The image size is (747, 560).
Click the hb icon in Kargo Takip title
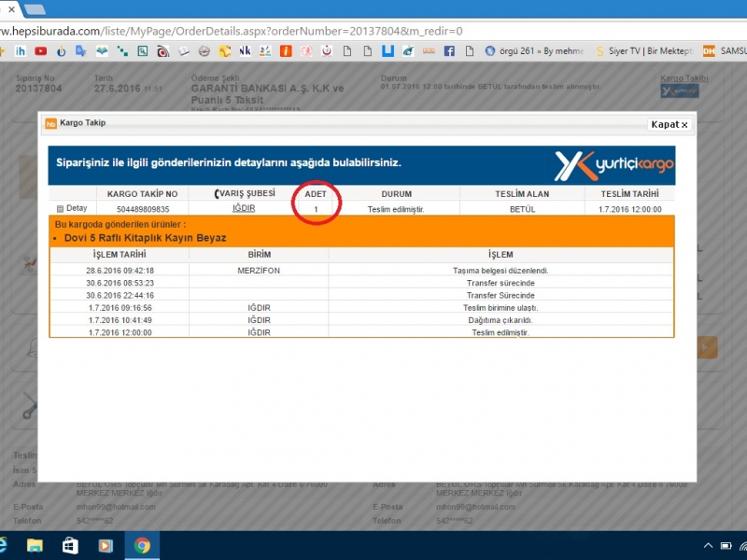(50, 123)
